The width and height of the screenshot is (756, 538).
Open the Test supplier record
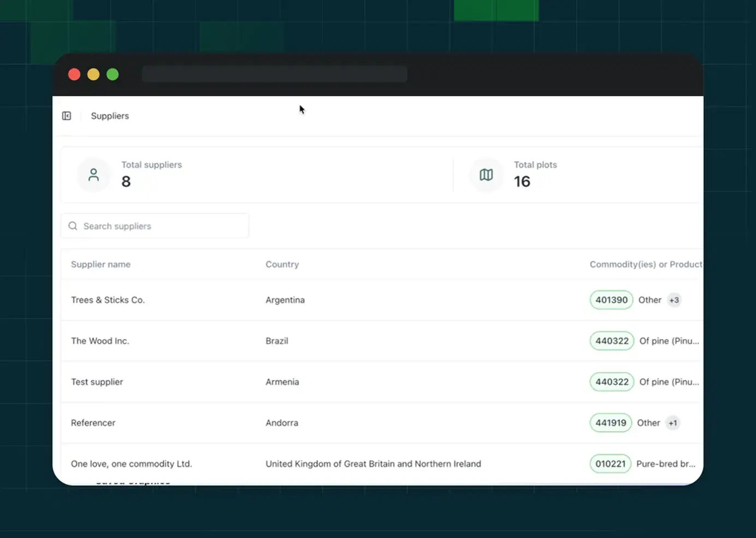(x=97, y=382)
